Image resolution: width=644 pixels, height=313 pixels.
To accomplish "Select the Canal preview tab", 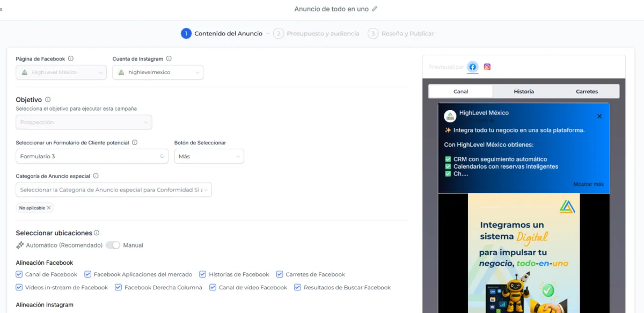I will (460, 91).
